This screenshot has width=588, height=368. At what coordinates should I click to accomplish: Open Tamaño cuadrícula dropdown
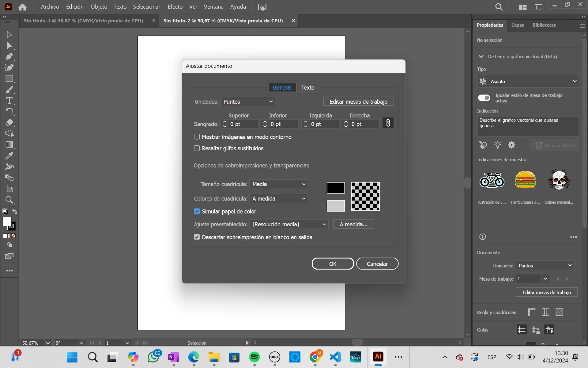(x=278, y=184)
